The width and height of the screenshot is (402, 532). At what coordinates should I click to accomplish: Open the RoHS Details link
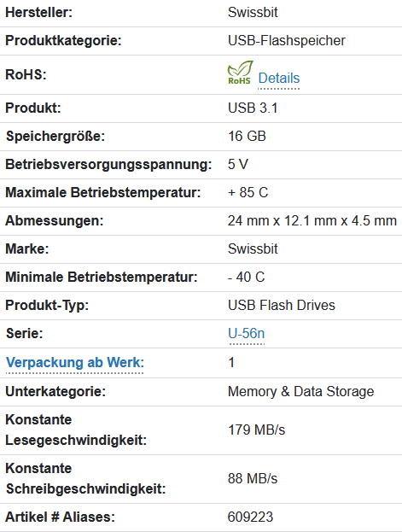279,79
